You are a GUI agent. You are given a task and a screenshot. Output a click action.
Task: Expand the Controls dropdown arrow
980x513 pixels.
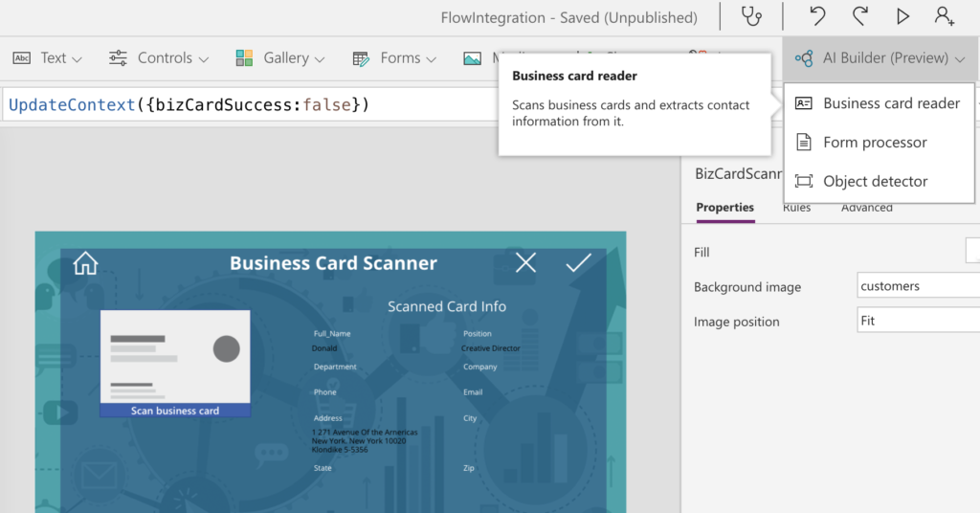click(203, 60)
